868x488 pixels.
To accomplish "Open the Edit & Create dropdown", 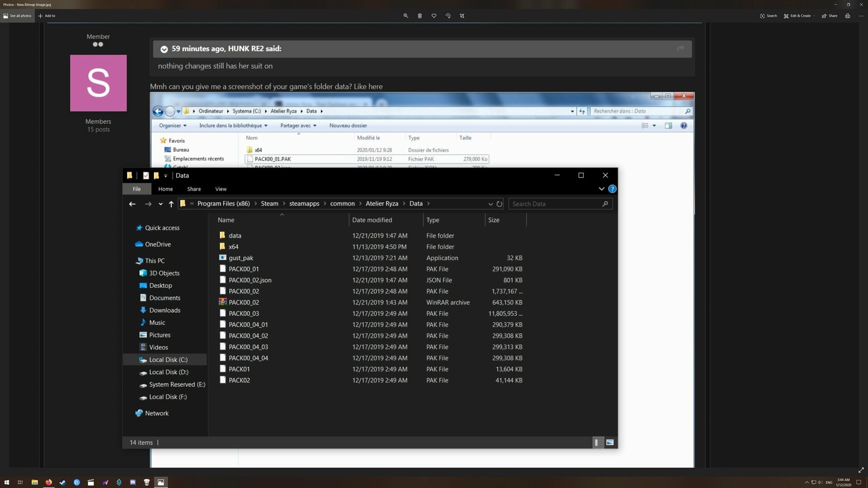I will click(799, 16).
